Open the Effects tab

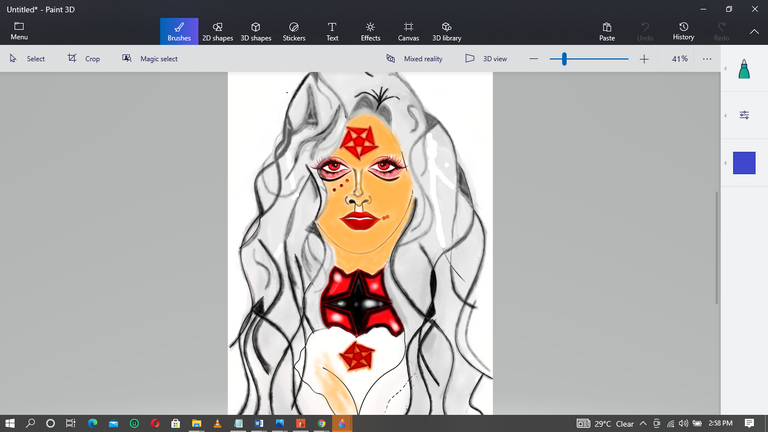click(370, 31)
